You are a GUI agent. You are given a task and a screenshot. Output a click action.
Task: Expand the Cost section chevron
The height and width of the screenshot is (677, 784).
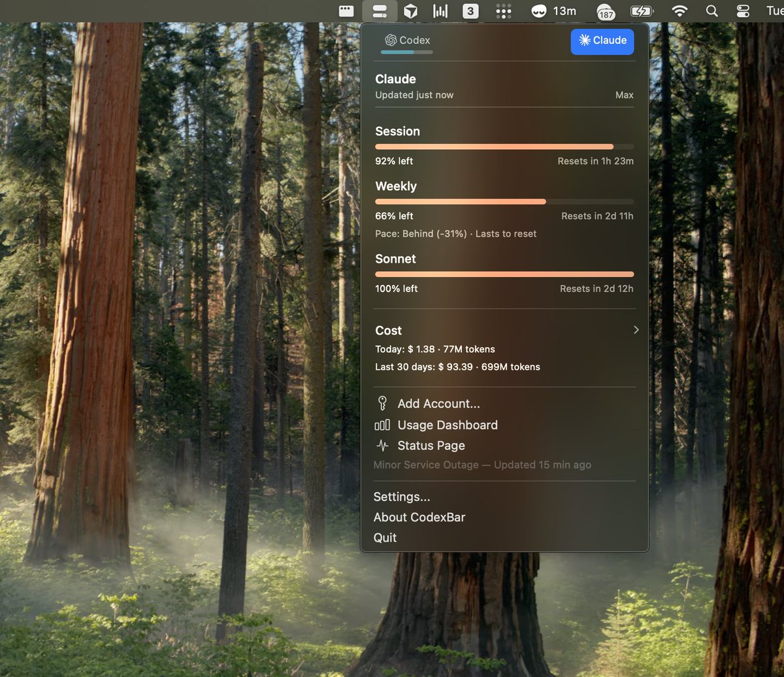click(x=636, y=330)
